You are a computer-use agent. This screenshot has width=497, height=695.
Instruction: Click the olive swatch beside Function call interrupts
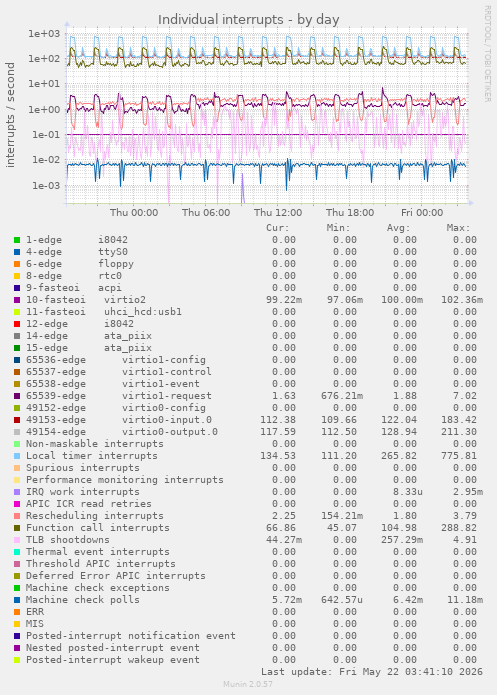pos(17,528)
